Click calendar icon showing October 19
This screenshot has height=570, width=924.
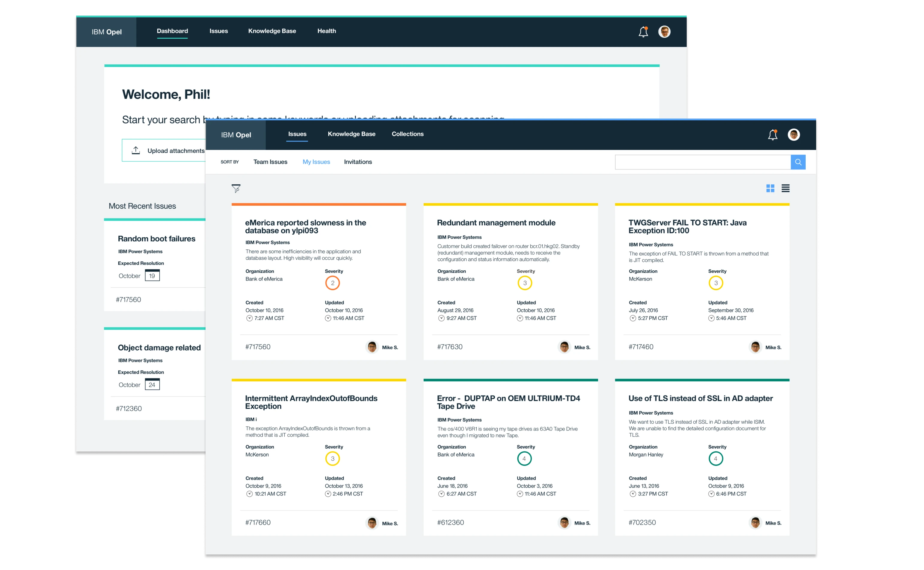pos(152,275)
